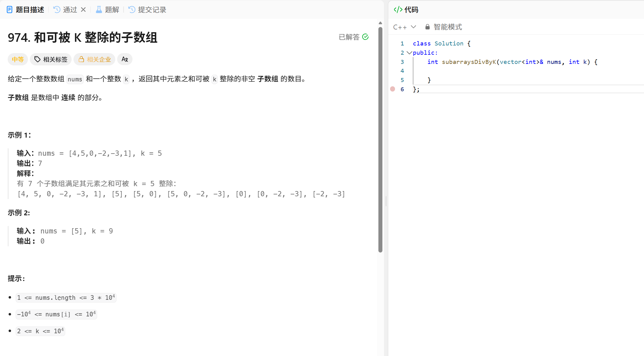This screenshot has height=356, width=644.
Task: Click the 题解 flask icon
Action: pyautogui.click(x=99, y=10)
